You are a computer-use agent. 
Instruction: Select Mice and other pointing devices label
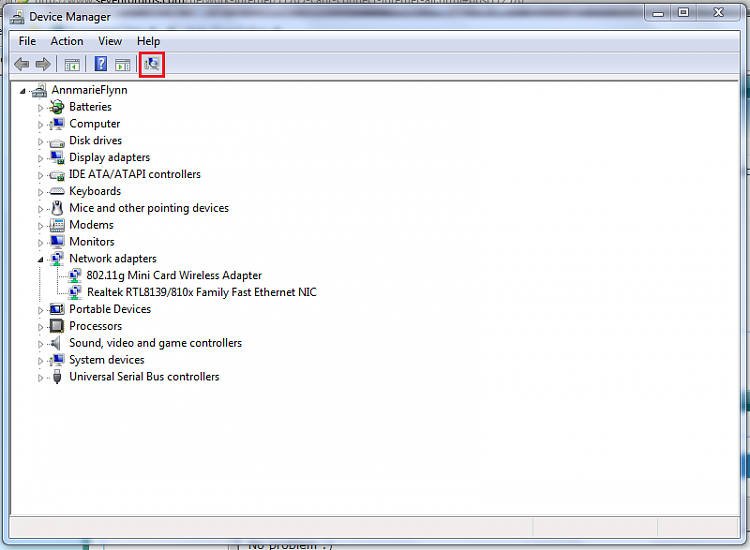(149, 208)
